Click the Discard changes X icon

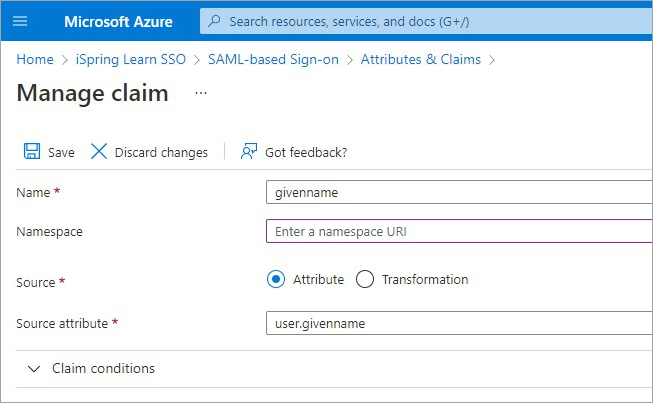[x=99, y=152]
